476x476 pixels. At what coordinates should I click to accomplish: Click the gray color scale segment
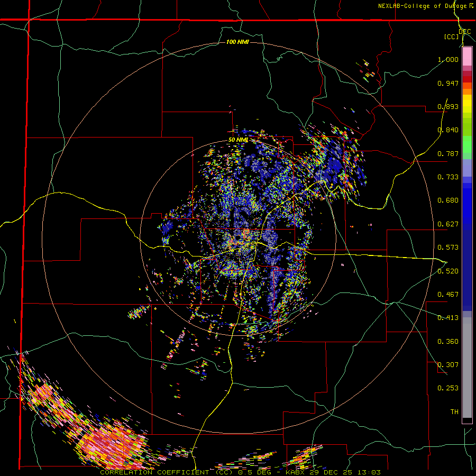[x=467, y=368]
